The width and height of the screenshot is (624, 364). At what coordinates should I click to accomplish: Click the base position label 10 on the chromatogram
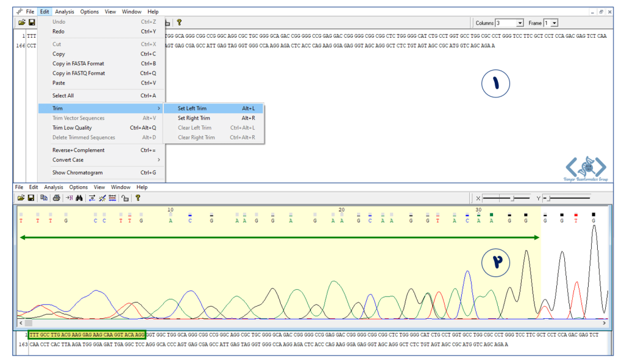(171, 209)
